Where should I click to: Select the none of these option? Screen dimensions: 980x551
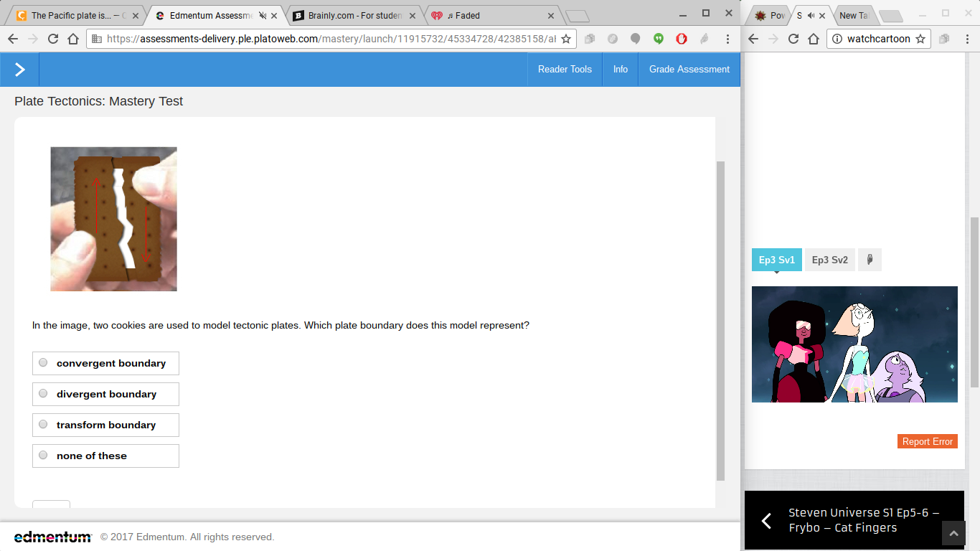click(105, 456)
